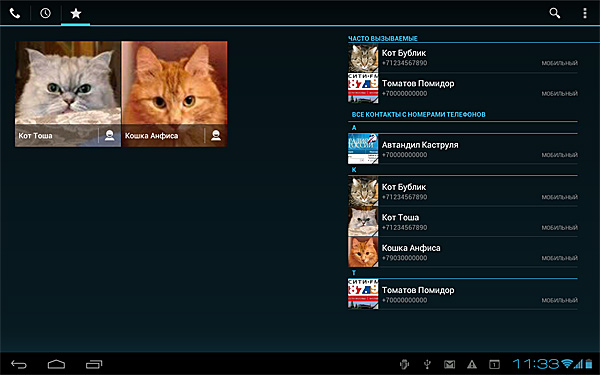The height and width of the screenshot is (375, 600).
Task: Select Кот Бублик under frequently called
Action: (463, 58)
